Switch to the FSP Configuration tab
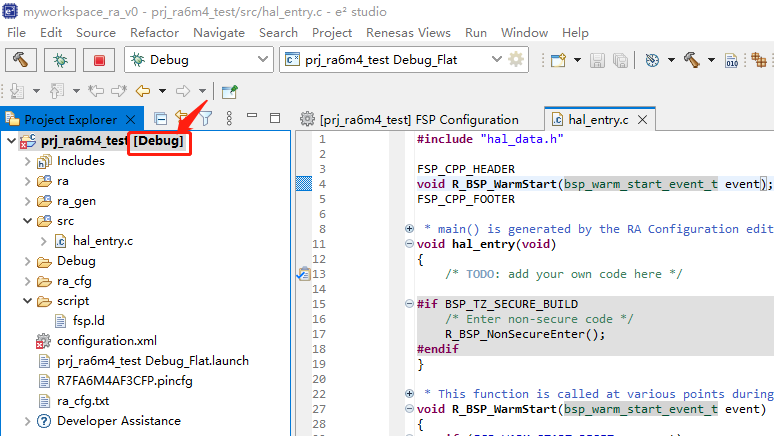The image size is (774, 436). pos(410,119)
